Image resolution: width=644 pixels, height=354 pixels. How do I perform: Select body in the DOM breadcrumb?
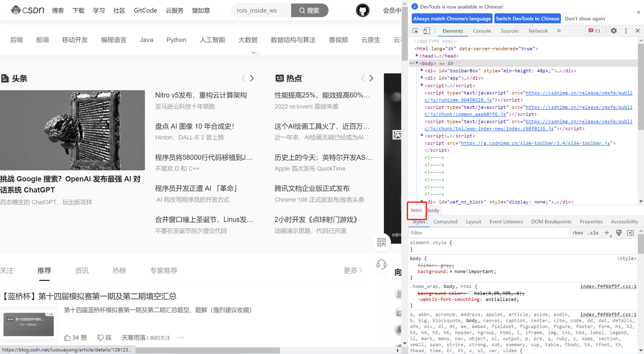(433, 210)
